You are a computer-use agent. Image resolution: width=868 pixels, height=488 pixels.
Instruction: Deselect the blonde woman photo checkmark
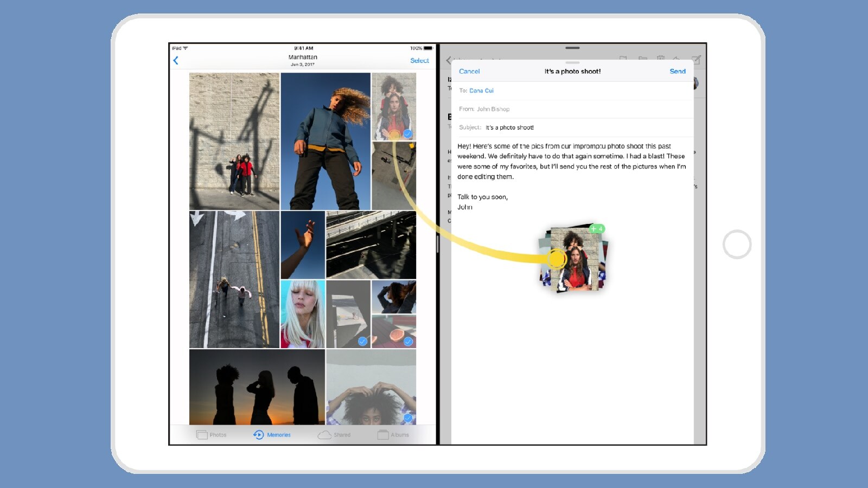[362, 342]
